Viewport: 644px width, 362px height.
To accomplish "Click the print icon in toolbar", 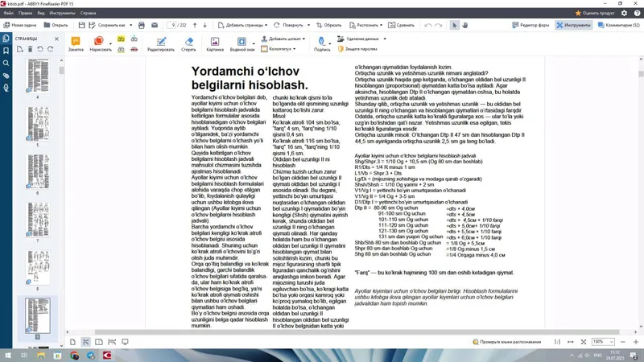I will click(142, 25).
